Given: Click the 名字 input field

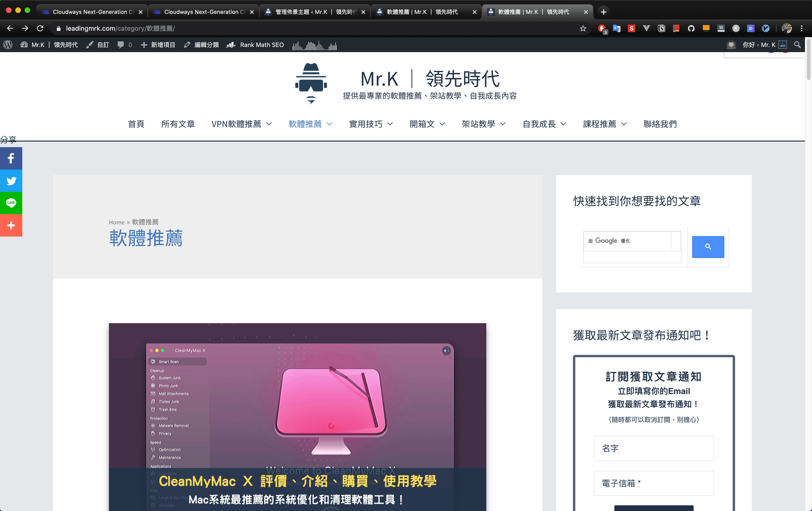Looking at the screenshot, I should click(654, 448).
